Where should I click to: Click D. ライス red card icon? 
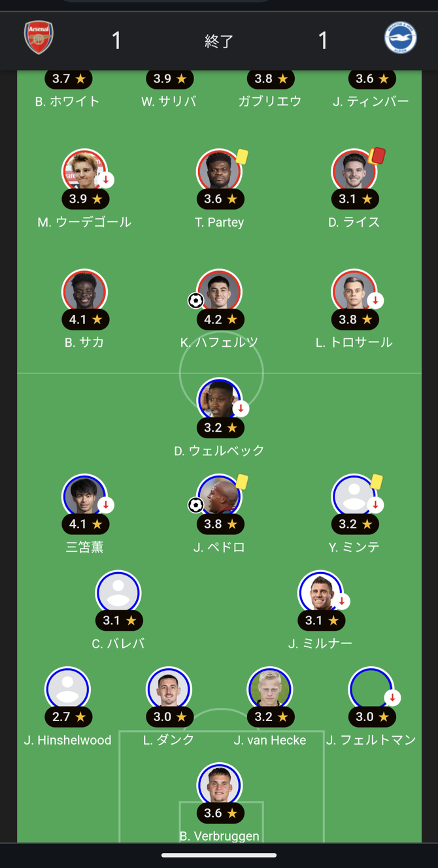click(x=377, y=155)
